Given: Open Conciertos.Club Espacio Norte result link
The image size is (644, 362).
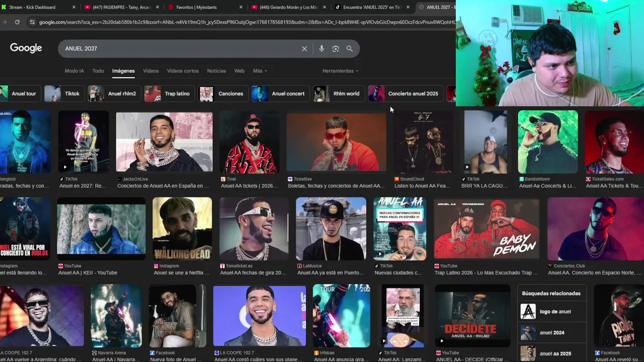Looking at the screenshot, I should coord(595,273).
